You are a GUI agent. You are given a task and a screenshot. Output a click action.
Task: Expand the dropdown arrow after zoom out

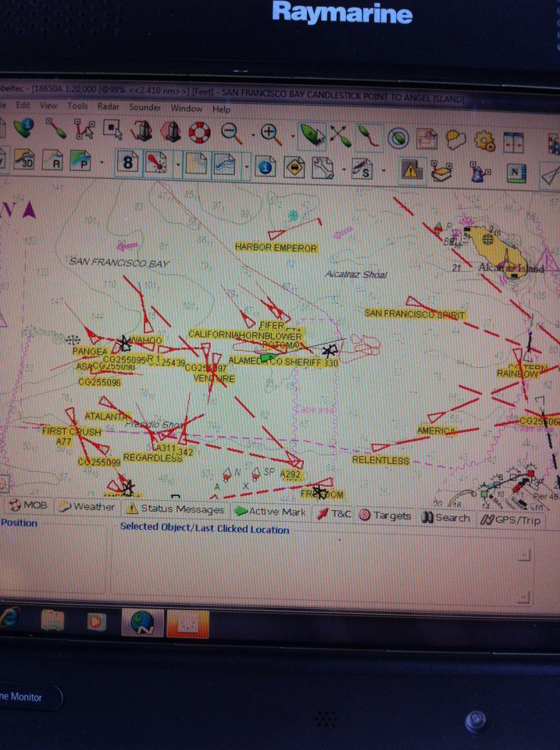[x=253, y=135]
